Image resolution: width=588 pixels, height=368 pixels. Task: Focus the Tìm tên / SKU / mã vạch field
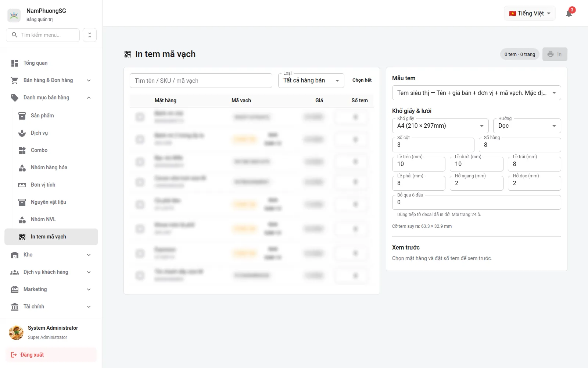[201, 81]
